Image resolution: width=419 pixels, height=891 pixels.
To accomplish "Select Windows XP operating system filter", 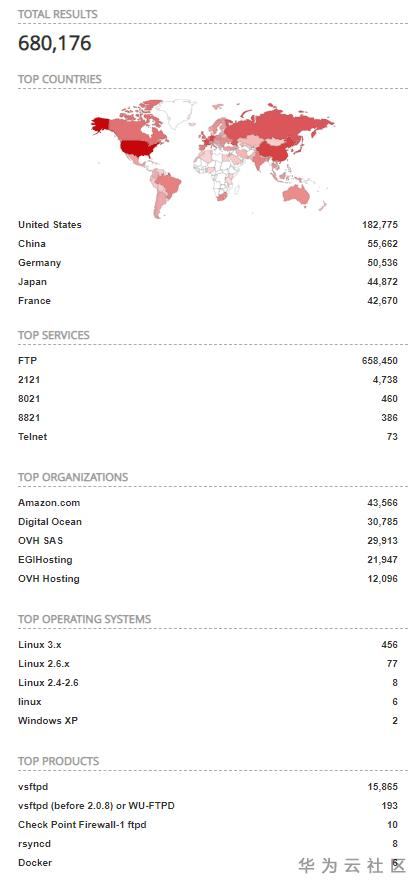I will 48,721.
